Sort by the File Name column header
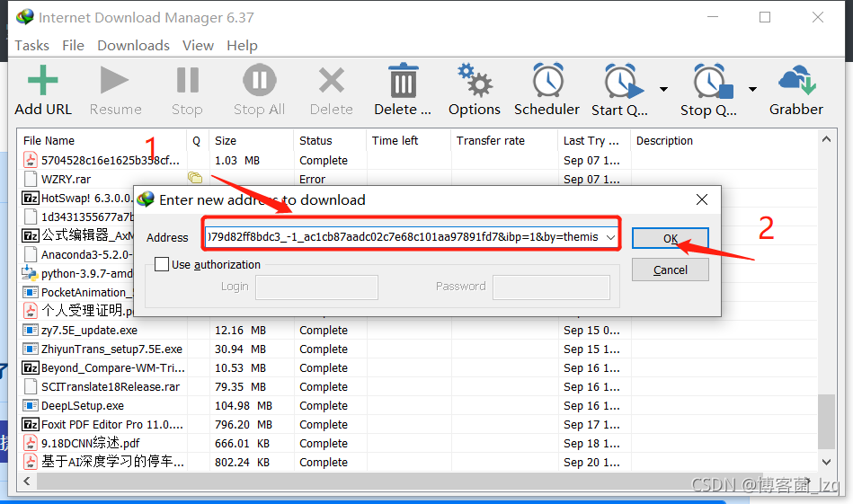The height and width of the screenshot is (504, 853). [x=102, y=141]
